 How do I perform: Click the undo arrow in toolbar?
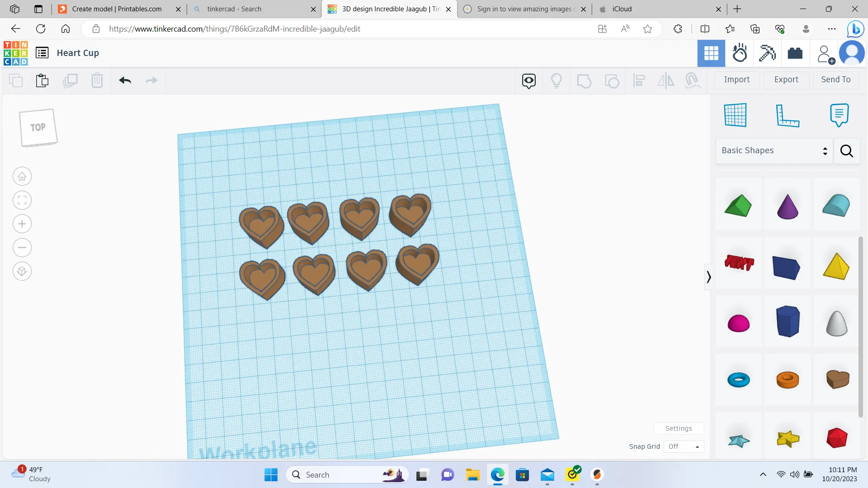125,80
